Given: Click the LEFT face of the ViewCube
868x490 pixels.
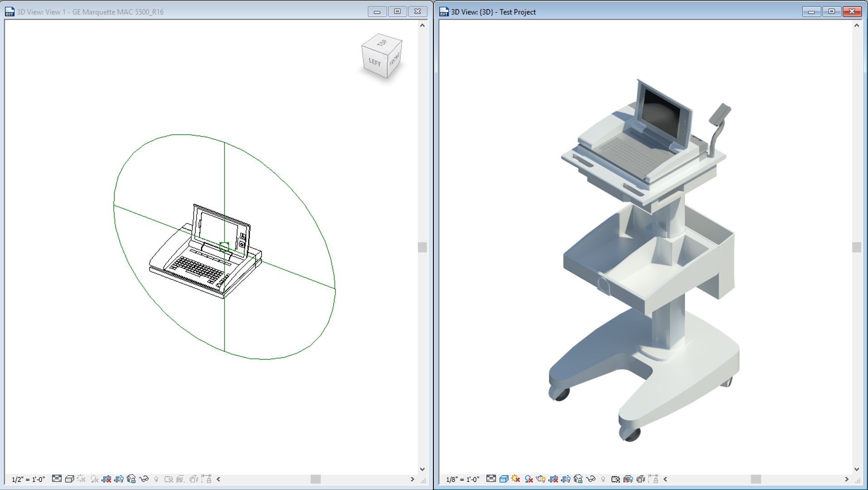Looking at the screenshot, I should (x=375, y=62).
